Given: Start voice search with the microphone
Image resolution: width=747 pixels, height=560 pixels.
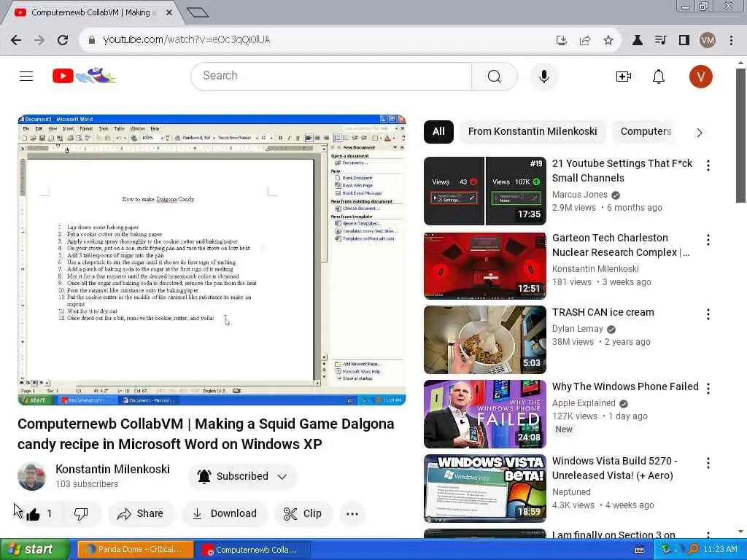Looking at the screenshot, I should pos(543,76).
